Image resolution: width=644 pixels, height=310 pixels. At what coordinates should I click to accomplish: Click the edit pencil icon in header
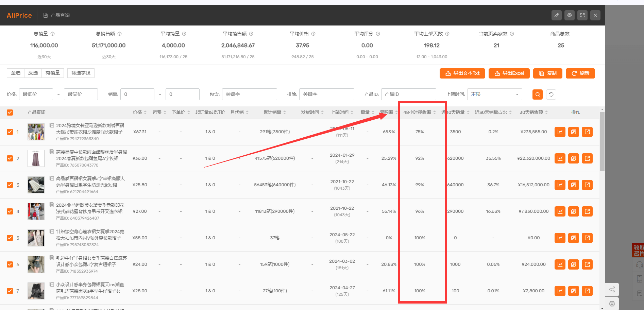tap(557, 15)
